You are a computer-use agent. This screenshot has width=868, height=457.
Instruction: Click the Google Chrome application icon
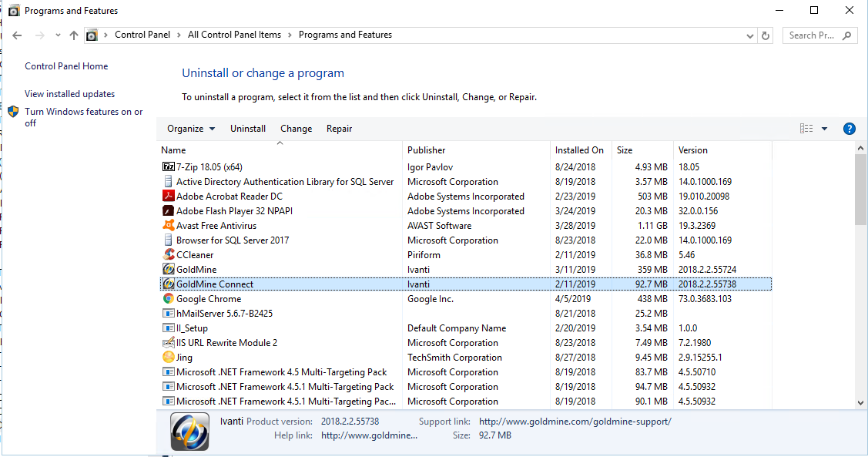pyautogui.click(x=169, y=298)
